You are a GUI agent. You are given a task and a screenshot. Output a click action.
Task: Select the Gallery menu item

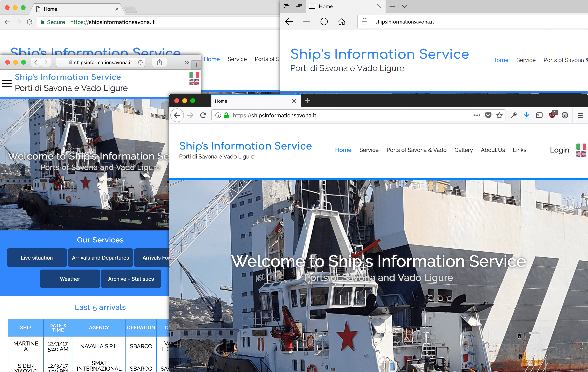464,150
